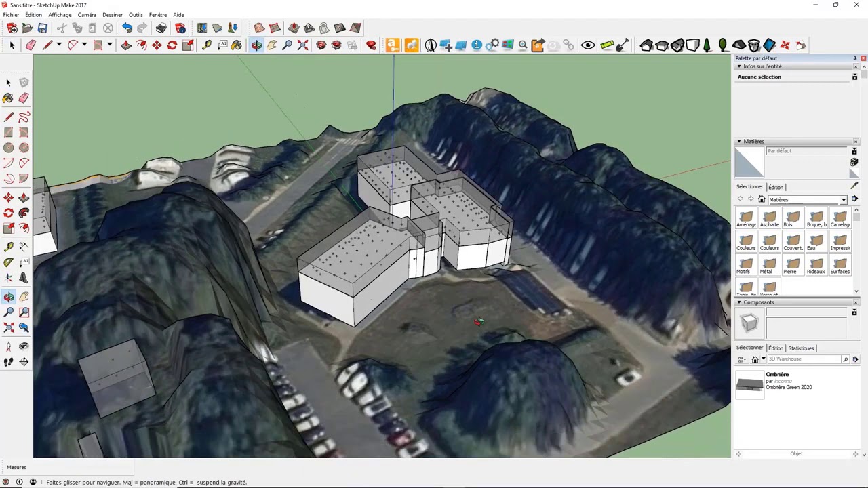Toggle the pin button on Palette par défaut
This screenshot has width=868, height=488.
[x=855, y=58]
